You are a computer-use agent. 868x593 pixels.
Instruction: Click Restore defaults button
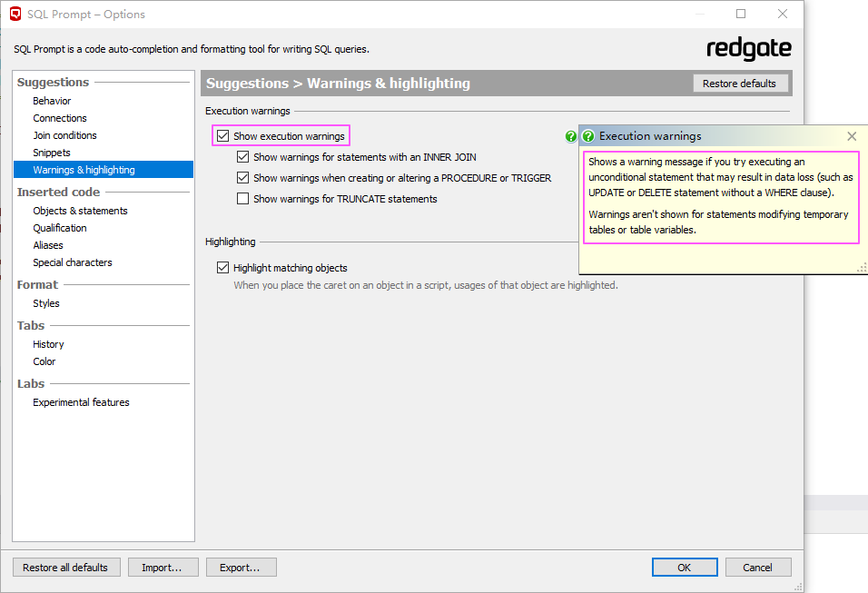coord(740,84)
